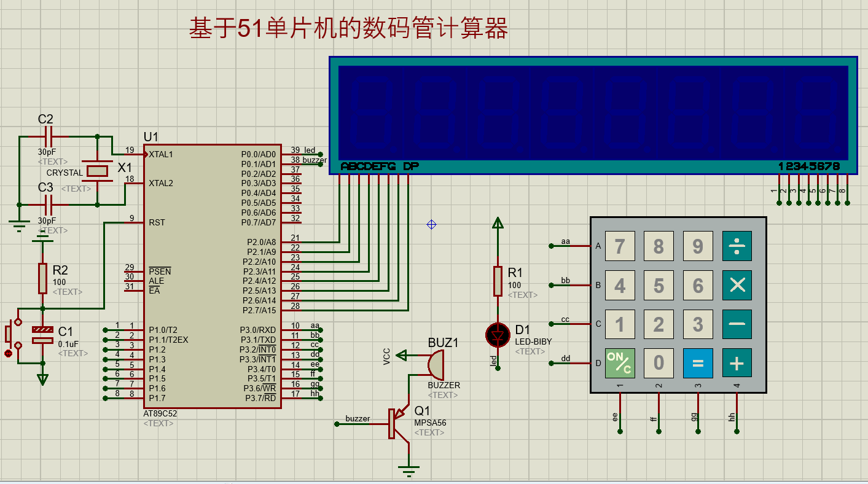Click keypad number 9 key

698,246
